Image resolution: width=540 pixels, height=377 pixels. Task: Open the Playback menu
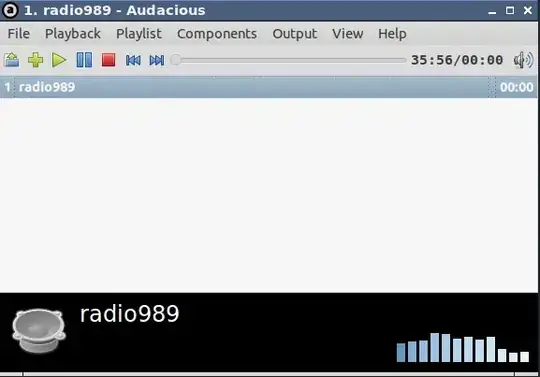pyautogui.click(x=73, y=34)
